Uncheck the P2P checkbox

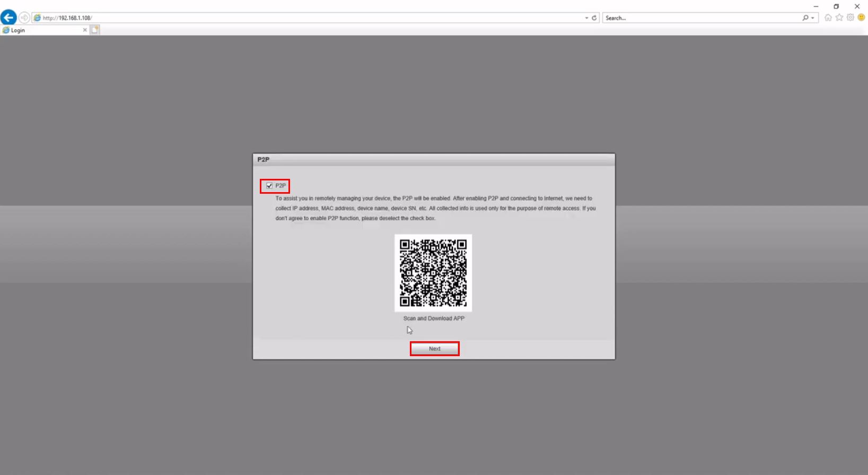pos(269,186)
